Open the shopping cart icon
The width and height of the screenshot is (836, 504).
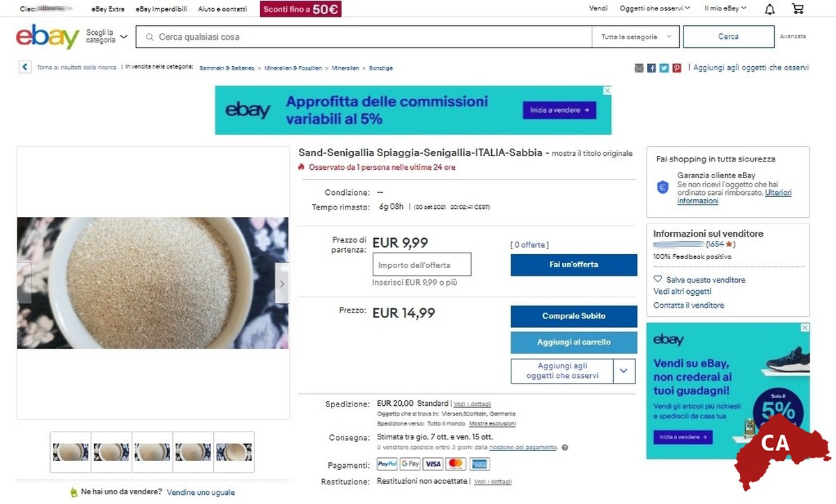(798, 9)
